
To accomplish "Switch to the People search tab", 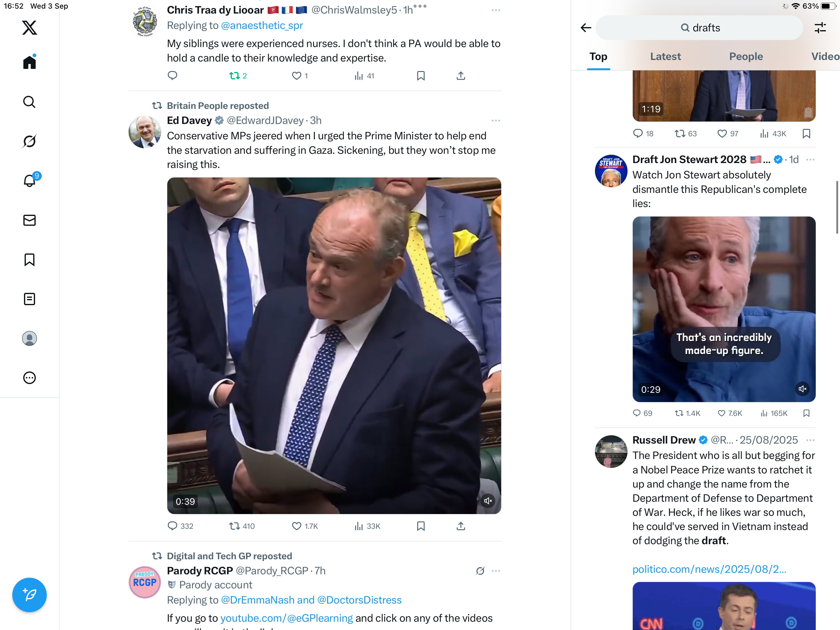I will tap(746, 56).
